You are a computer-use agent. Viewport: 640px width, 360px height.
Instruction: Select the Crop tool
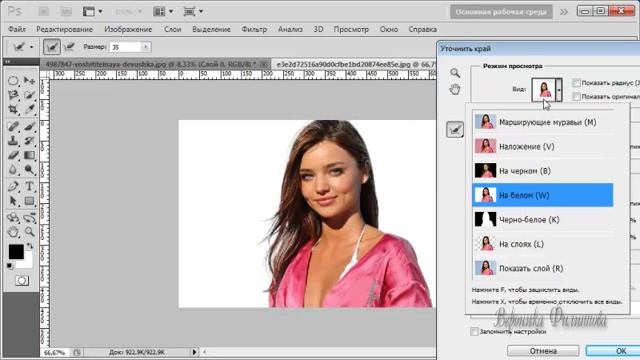tap(13, 109)
